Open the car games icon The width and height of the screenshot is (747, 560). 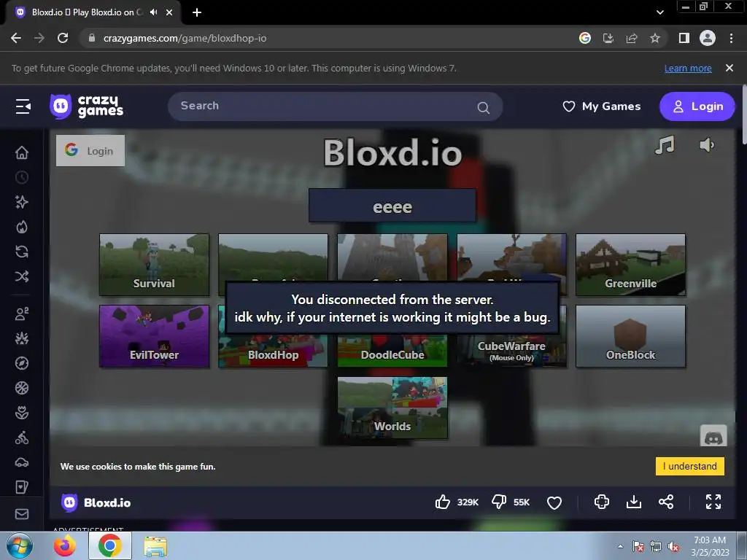point(22,462)
